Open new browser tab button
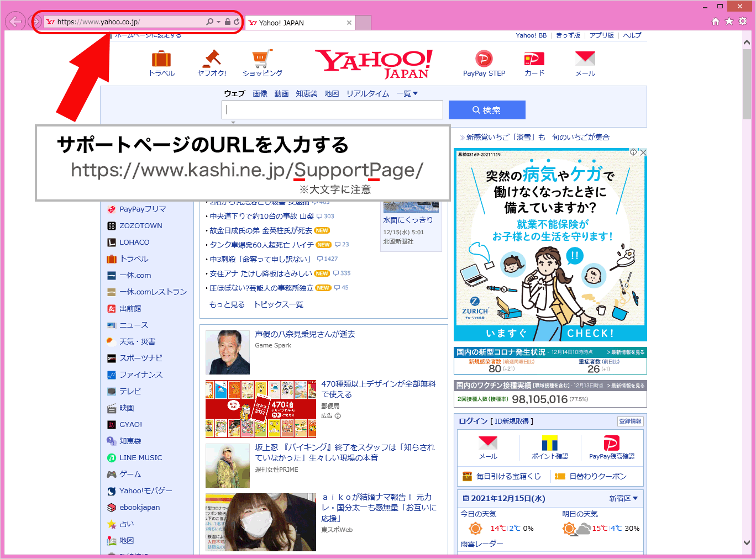 tap(363, 23)
